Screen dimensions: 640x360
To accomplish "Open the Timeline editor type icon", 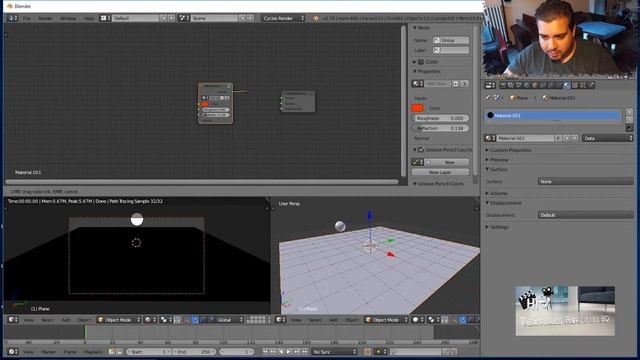I will [x=13, y=351].
